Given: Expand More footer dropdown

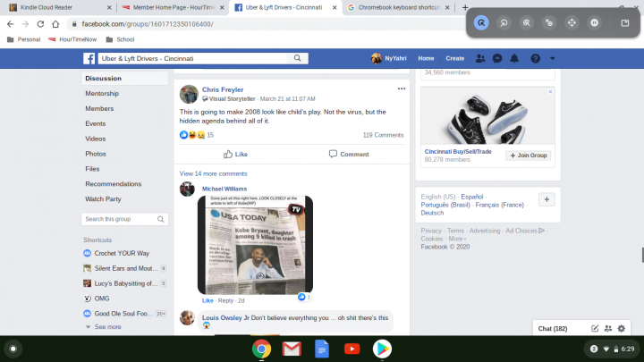Looking at the screenshot, I should [x=457, y=239].
